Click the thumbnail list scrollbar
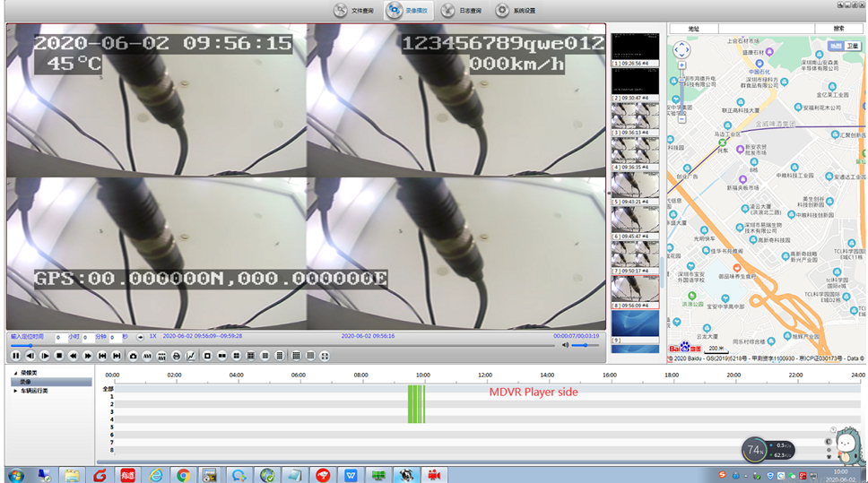This screenshot has height=483, width=868. point(662,272)
